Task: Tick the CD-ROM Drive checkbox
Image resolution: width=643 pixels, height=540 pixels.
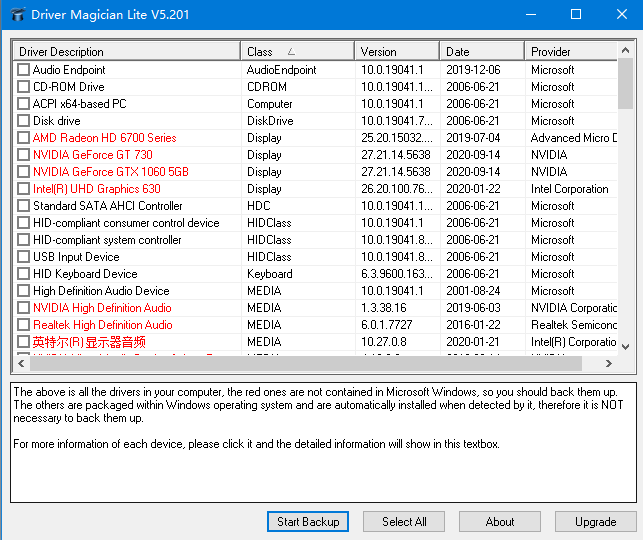Action: 23,87
